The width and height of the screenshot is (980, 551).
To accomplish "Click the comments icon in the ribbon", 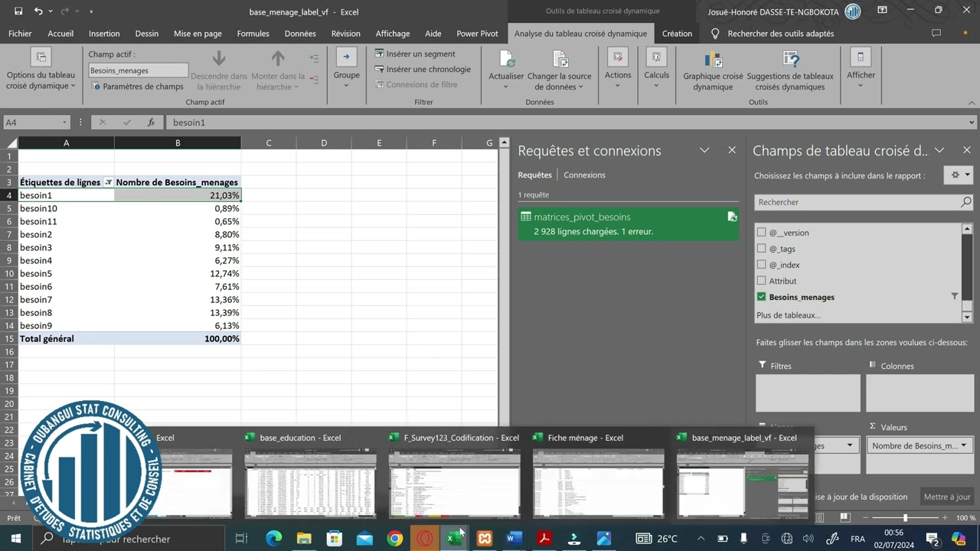I will [x=936, y=34].
